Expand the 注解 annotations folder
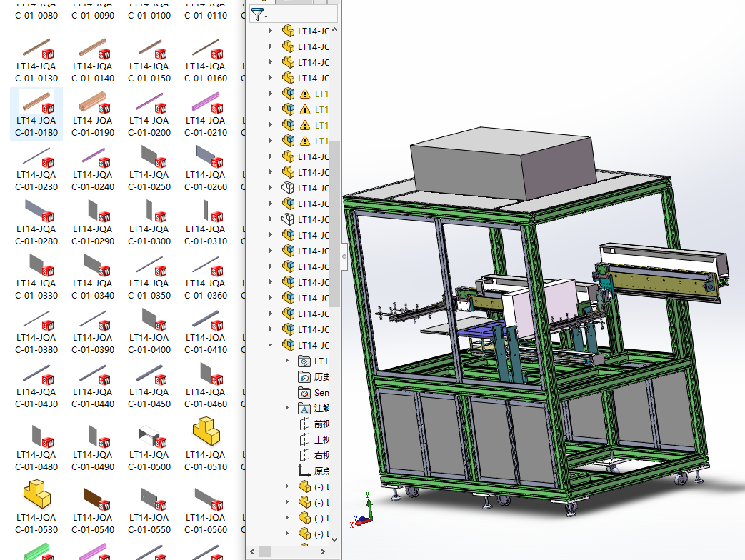 point(287,409)
